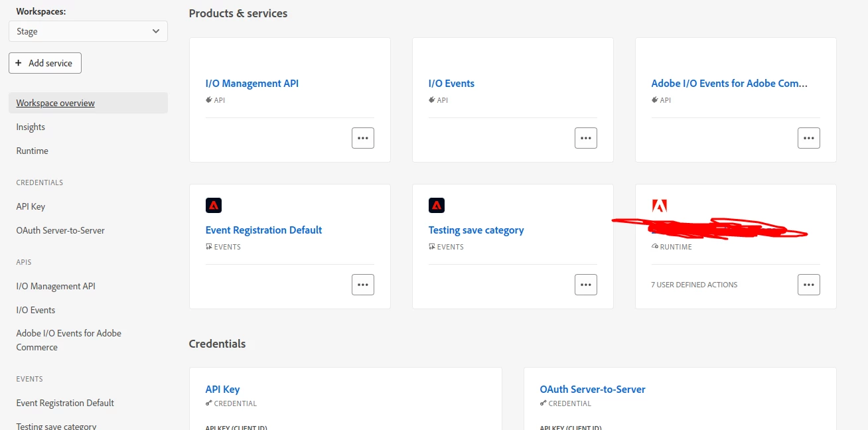Open the Stage workspaces dropdown
Image resolution: width=868 pixels, height=430 pixels.
click(x=88, y=31)
